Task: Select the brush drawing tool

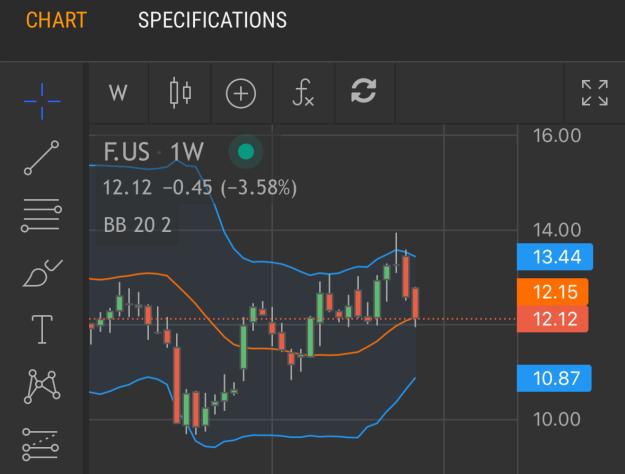Action: 42,273
